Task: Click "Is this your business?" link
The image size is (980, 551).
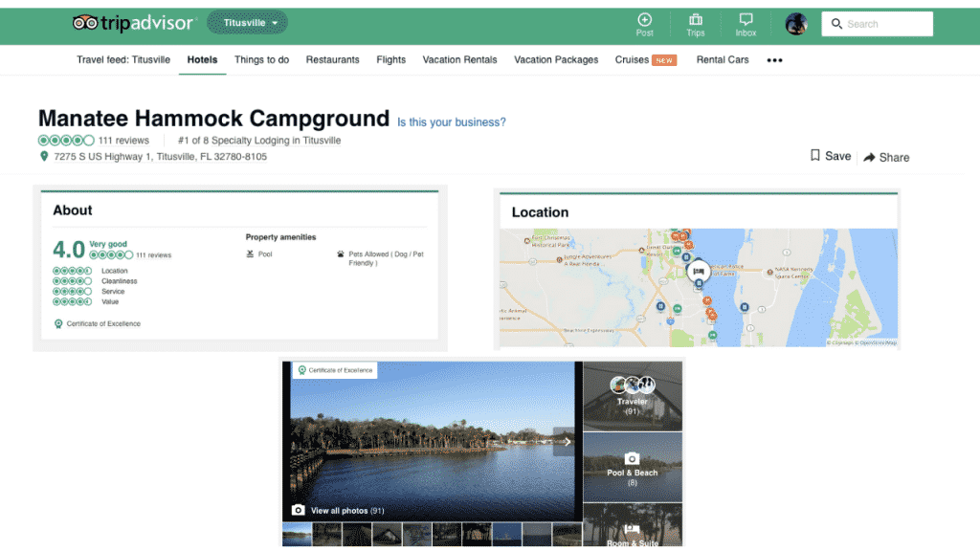Action: pos(452,122)
